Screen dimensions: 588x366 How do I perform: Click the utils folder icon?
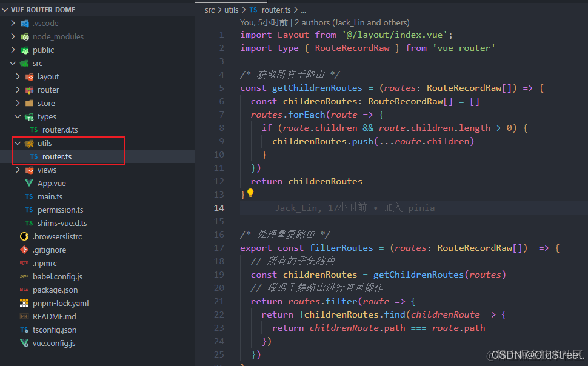point(29,143)
